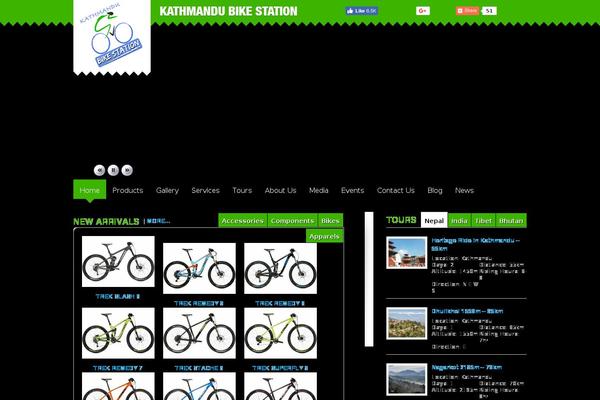Viewport: 600px width, 400px height.
Task: Open the bright blue bike thumbnail in bottom row
Action: click(199, 387)
